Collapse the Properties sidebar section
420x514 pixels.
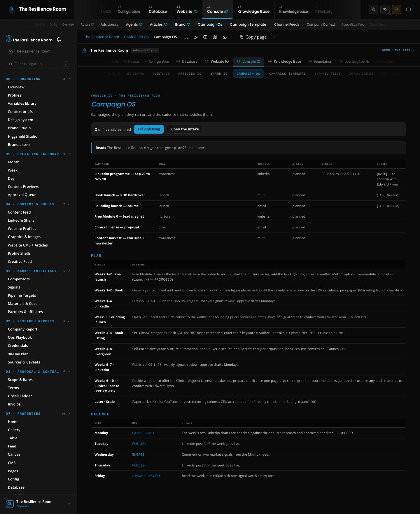point(69,414)
